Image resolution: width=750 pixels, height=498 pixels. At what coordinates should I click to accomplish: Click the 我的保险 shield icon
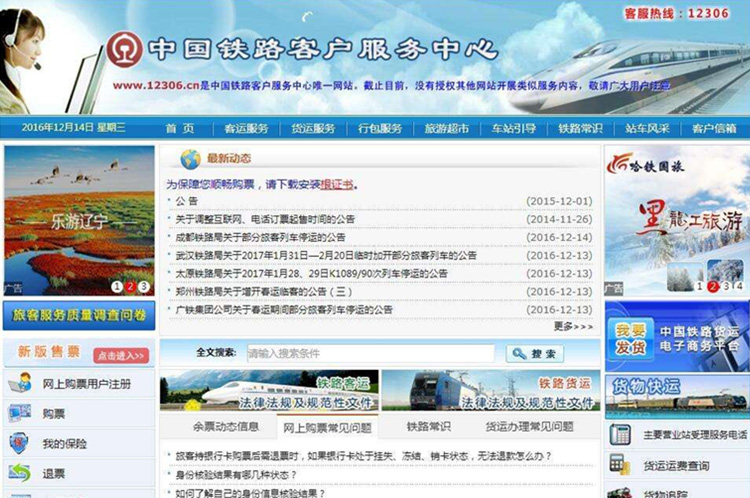tap(19, 443)
